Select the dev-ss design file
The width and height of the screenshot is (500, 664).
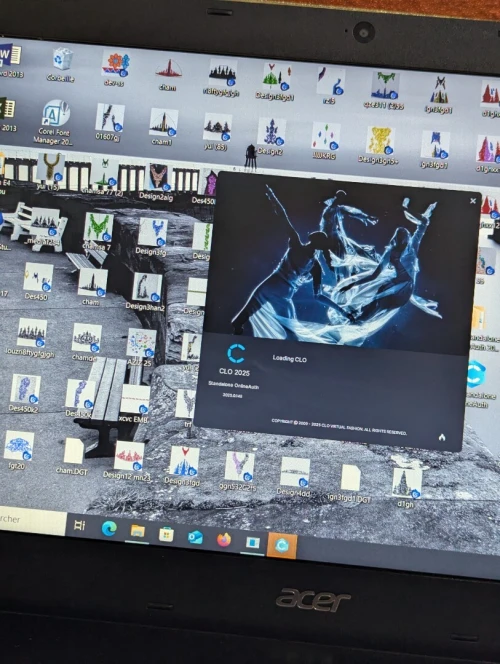(115, 70)
